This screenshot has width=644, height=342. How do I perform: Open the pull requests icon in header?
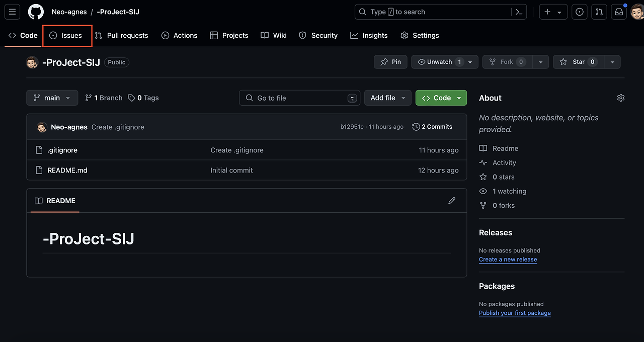599,12
